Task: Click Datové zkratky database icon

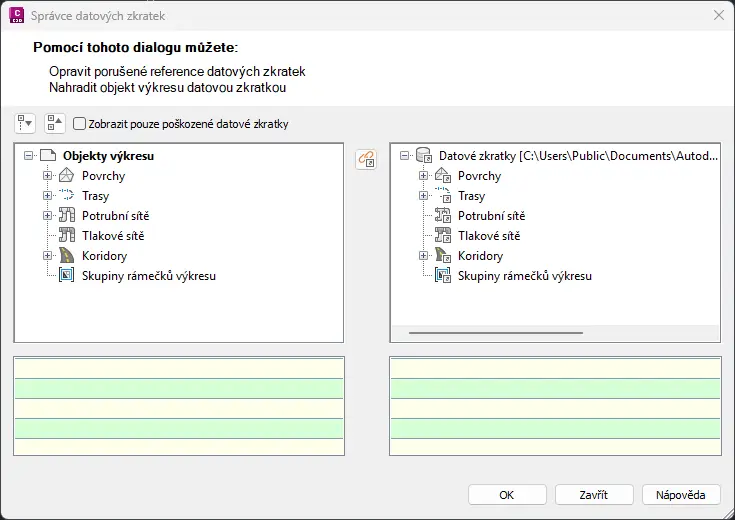Action: pyautogui.click(x=423, y=156)
